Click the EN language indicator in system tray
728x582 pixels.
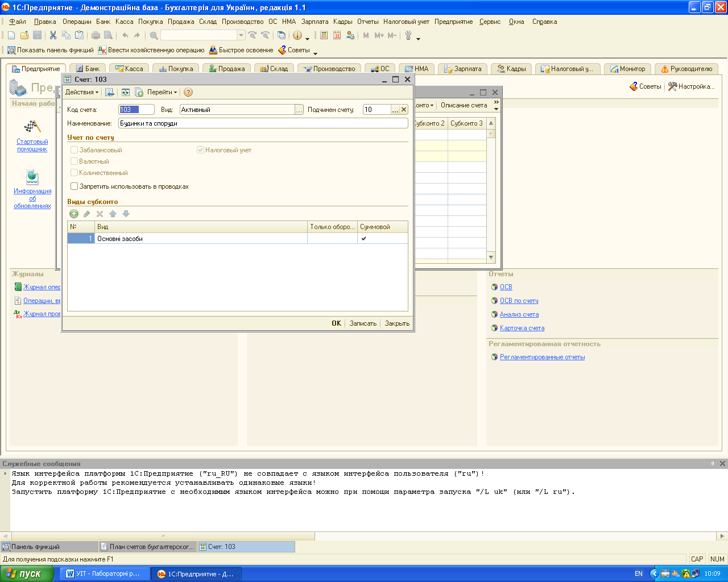(x=639, y=573)
